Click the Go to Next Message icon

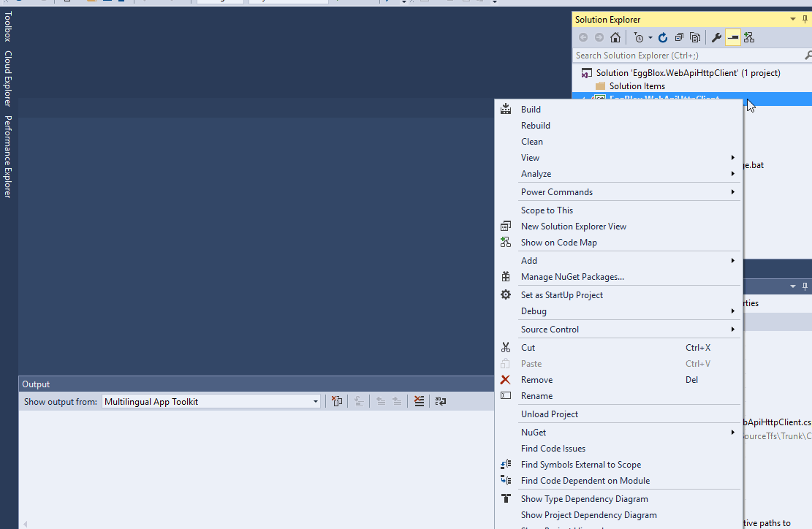[x=397, y=401]
